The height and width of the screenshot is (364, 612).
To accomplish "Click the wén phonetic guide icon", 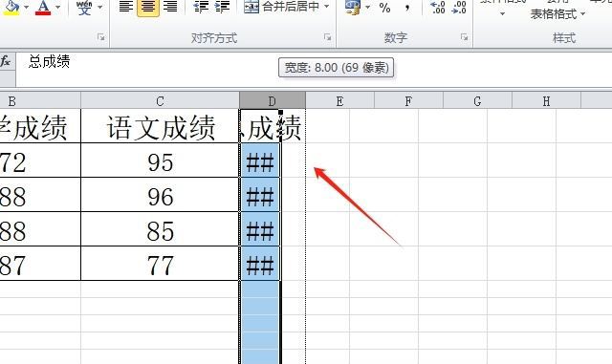I will 84,8.
